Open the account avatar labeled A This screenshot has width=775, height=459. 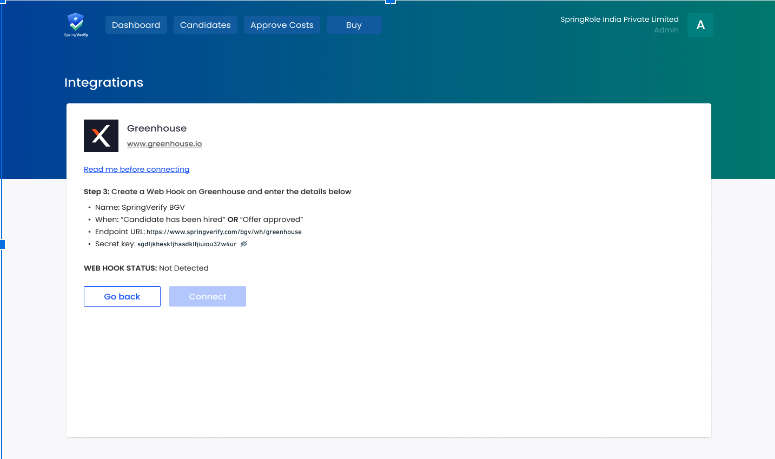pyautogui.click(x=700, y=25)
